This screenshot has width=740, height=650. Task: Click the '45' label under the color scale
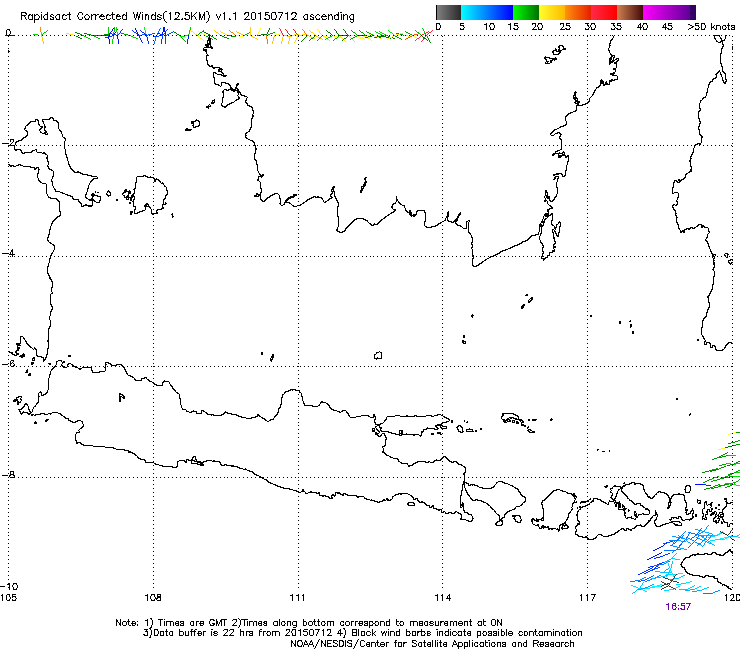tap(667, 27)
